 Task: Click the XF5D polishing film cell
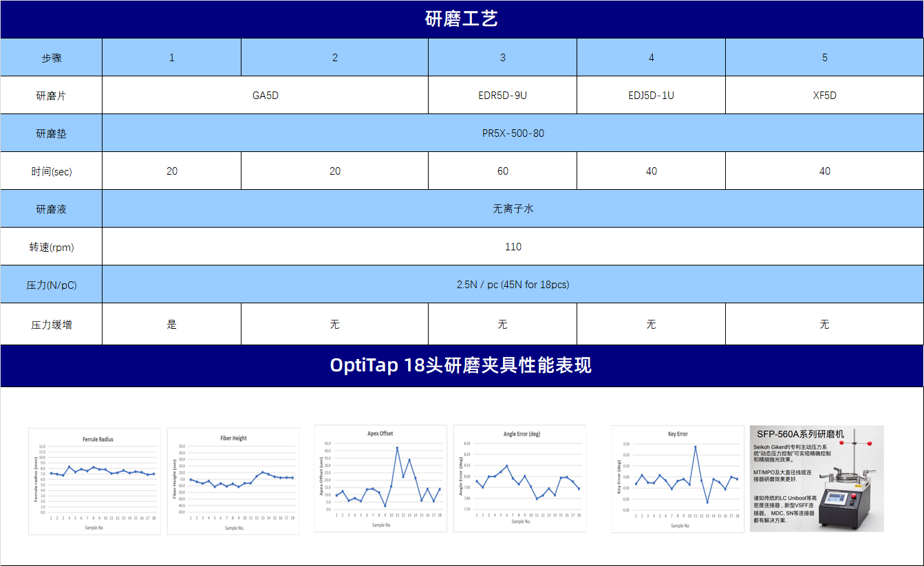(825, 96)
